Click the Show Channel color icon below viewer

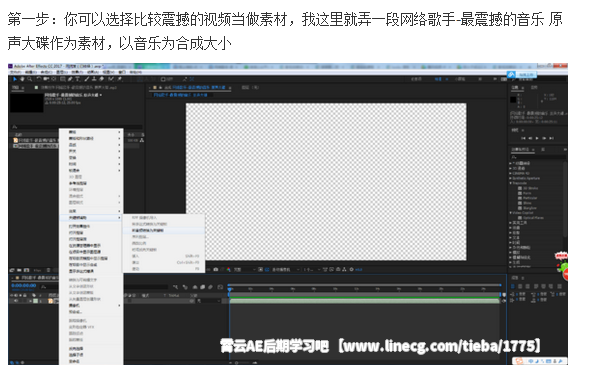[x=228, y=270]
